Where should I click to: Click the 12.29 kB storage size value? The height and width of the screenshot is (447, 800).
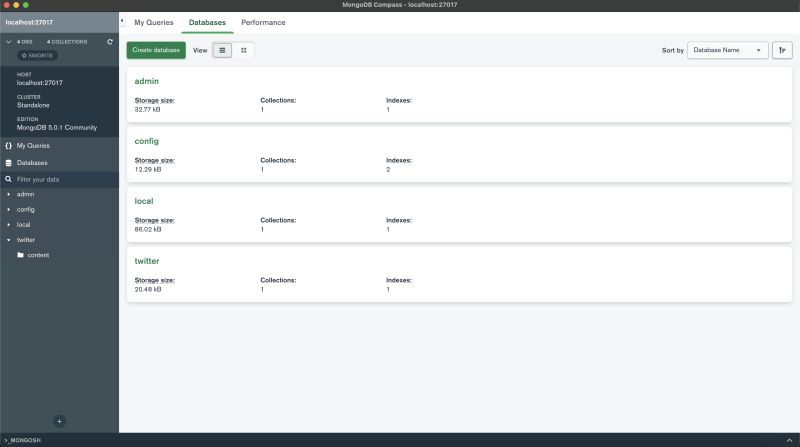[x=148, y=169]
